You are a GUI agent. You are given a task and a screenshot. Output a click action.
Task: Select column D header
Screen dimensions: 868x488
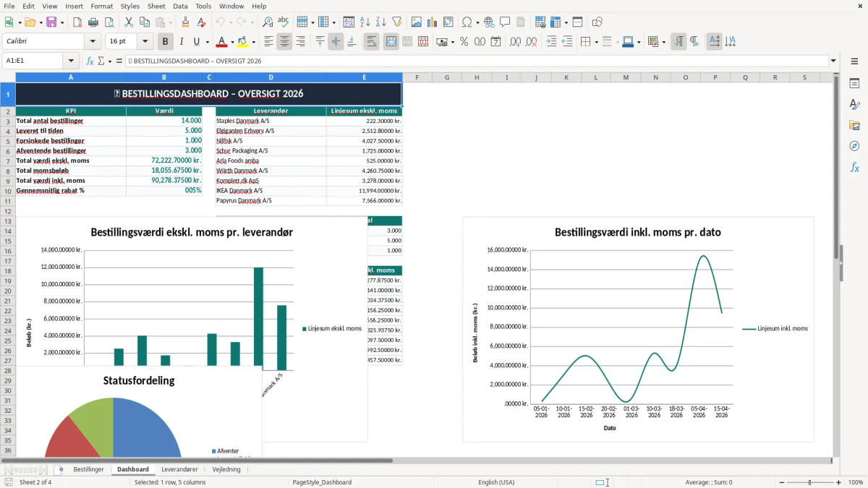271,77
